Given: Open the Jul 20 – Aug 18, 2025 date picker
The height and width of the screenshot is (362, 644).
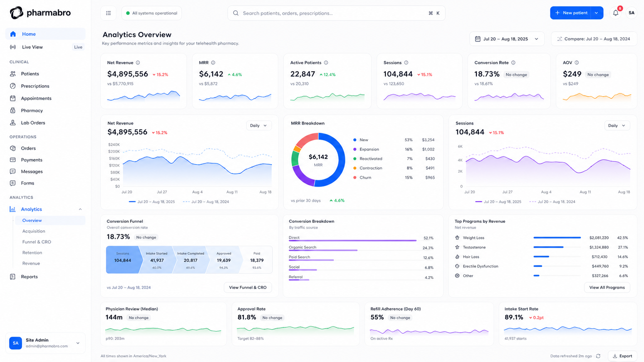Looking at the screenshot, I should point(506,39).
